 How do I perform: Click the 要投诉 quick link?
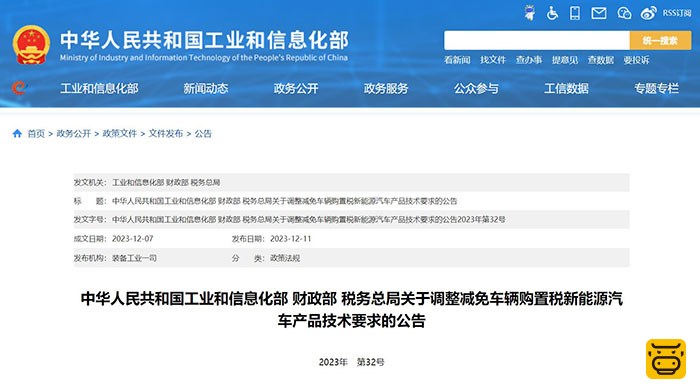point(636,60)
